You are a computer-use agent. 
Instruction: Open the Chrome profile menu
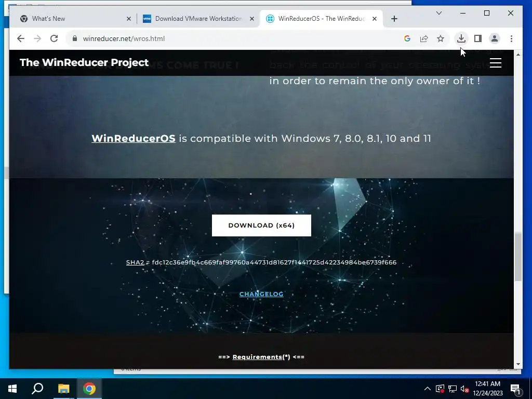495,38
